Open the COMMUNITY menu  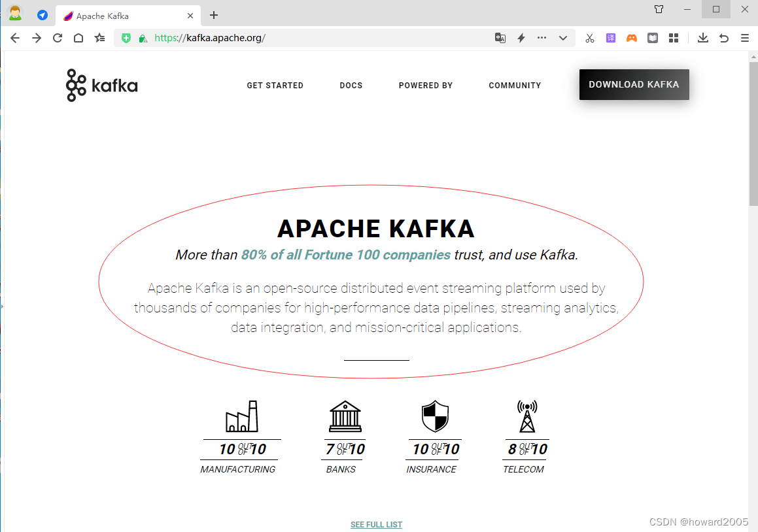[x=515, y=86]
